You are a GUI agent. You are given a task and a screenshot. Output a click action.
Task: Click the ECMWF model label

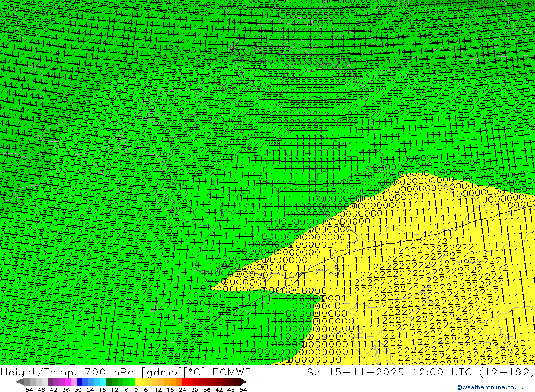coord(231,372)
